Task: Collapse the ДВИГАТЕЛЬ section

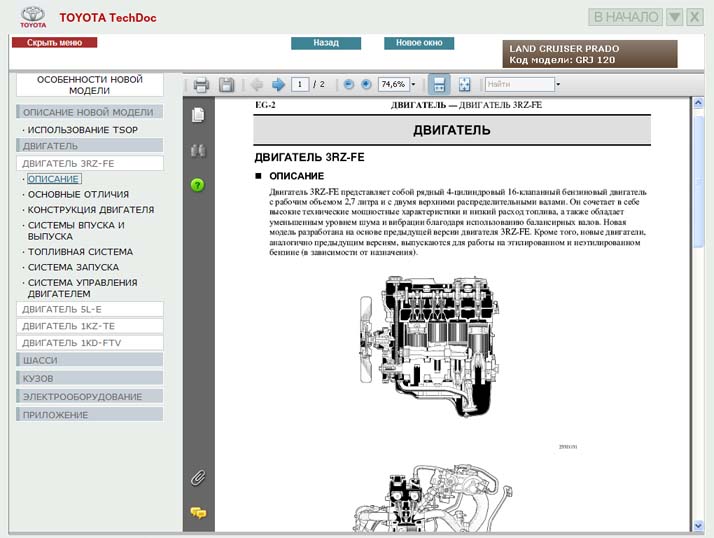Action: 89,146
